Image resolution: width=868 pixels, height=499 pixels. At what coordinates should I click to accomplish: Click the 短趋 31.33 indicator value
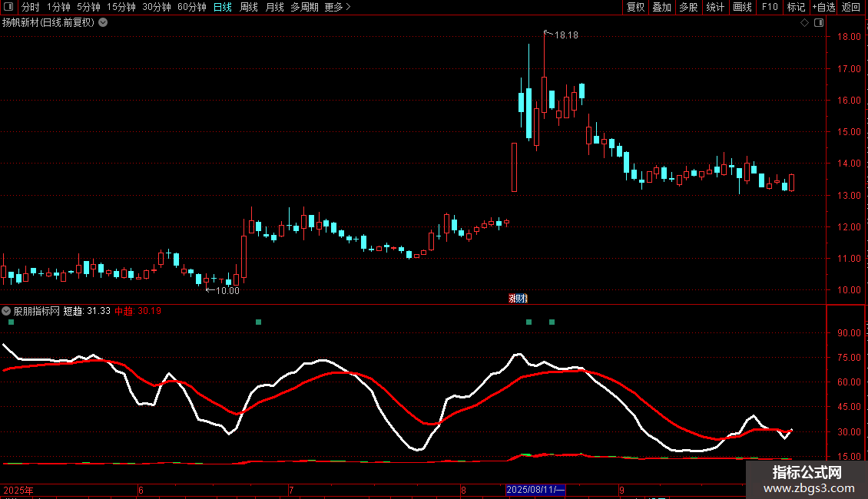[x=87, y=311]
